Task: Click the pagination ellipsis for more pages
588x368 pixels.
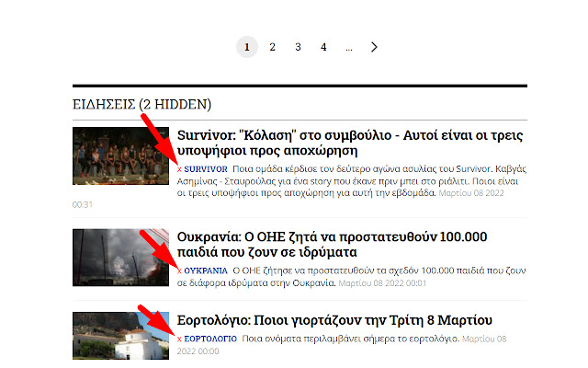Action: point(349,49)
